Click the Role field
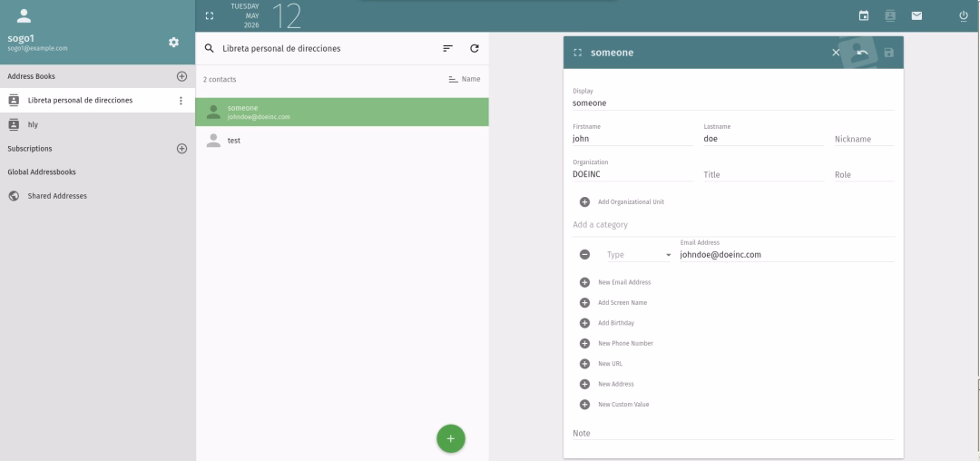This screenshot has height=461, width=980. 865,174
